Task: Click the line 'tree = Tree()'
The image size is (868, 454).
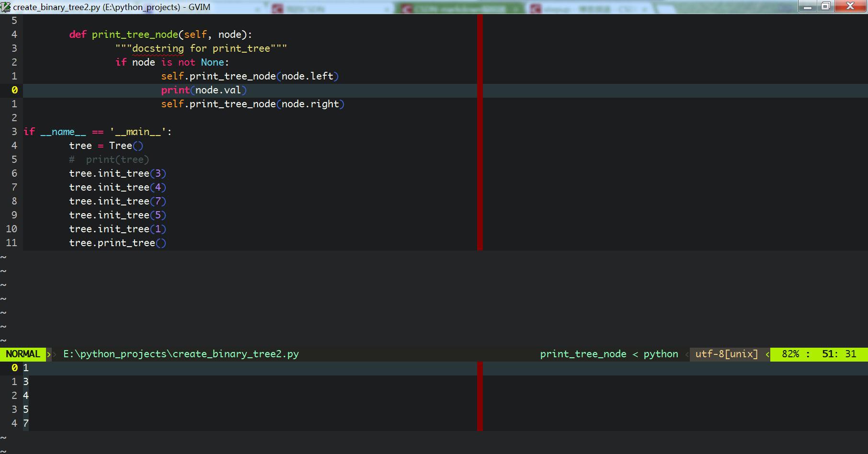Action: tap(106, 146)
